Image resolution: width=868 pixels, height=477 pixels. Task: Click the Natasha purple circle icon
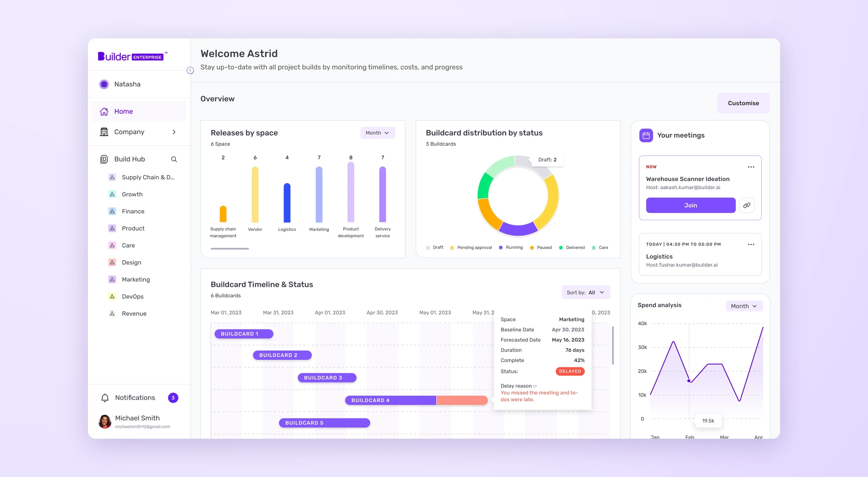click(x=104, y=84)
